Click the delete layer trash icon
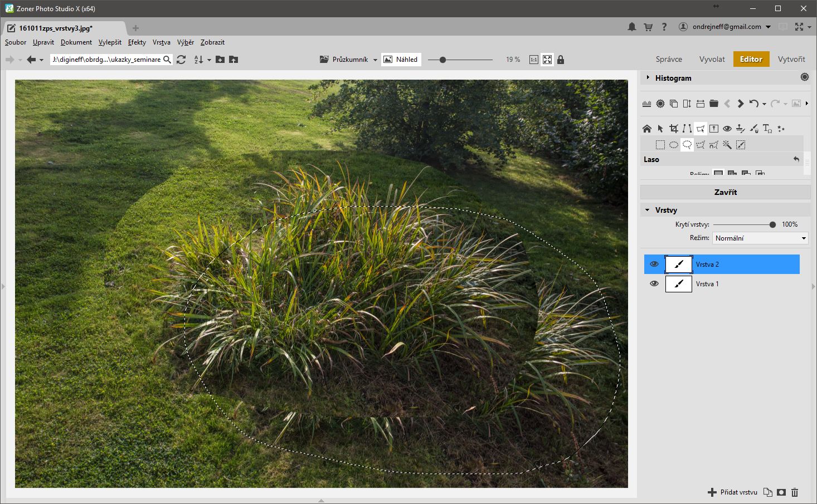 point(795,492)
